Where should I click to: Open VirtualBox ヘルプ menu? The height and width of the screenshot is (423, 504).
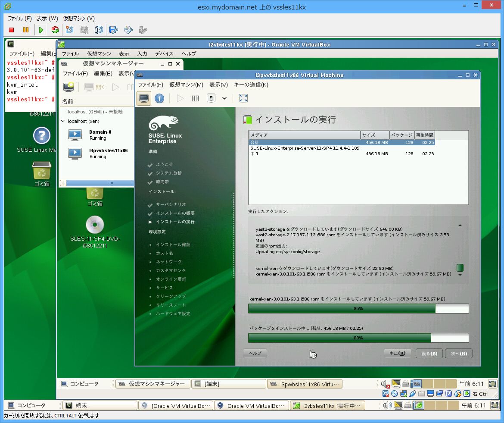189,54
